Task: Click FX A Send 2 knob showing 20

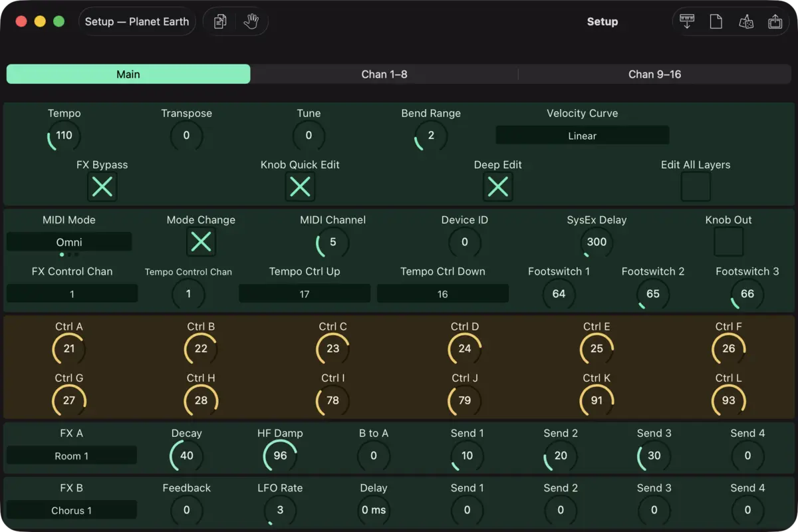Action: point(561,456)
